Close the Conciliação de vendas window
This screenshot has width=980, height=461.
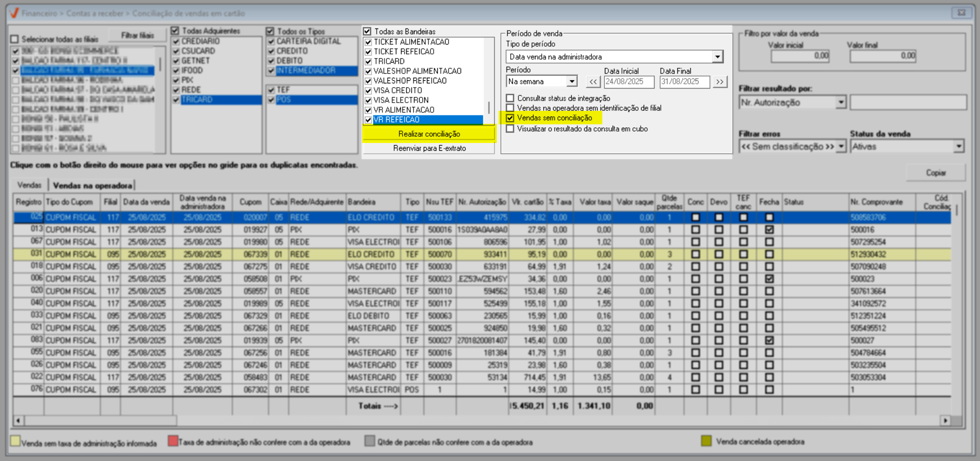point(961,12)
